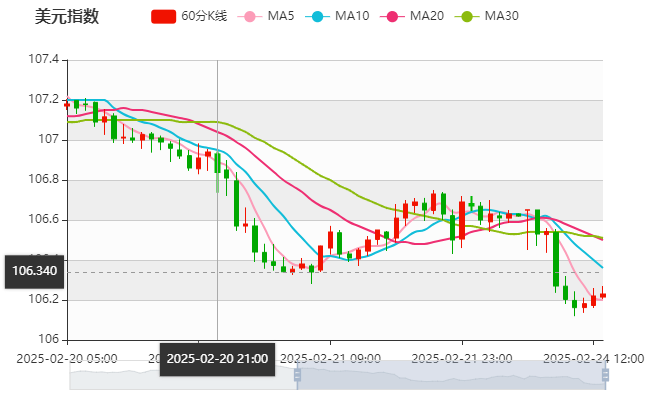Click the 2025-02-21 09:00 x-axis label
Image resolution: width=670 pixels, height=400 pixels.
coord(330,359)
